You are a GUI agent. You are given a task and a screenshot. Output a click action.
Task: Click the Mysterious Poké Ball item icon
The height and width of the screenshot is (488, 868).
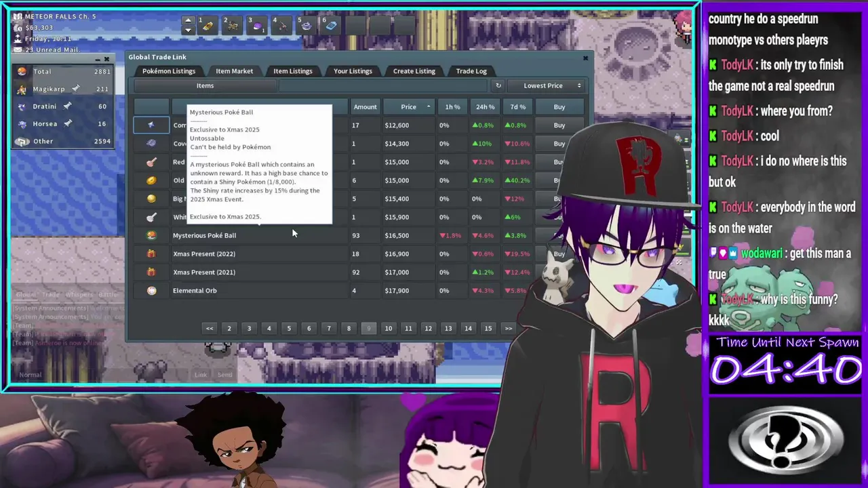pos(151,235)
